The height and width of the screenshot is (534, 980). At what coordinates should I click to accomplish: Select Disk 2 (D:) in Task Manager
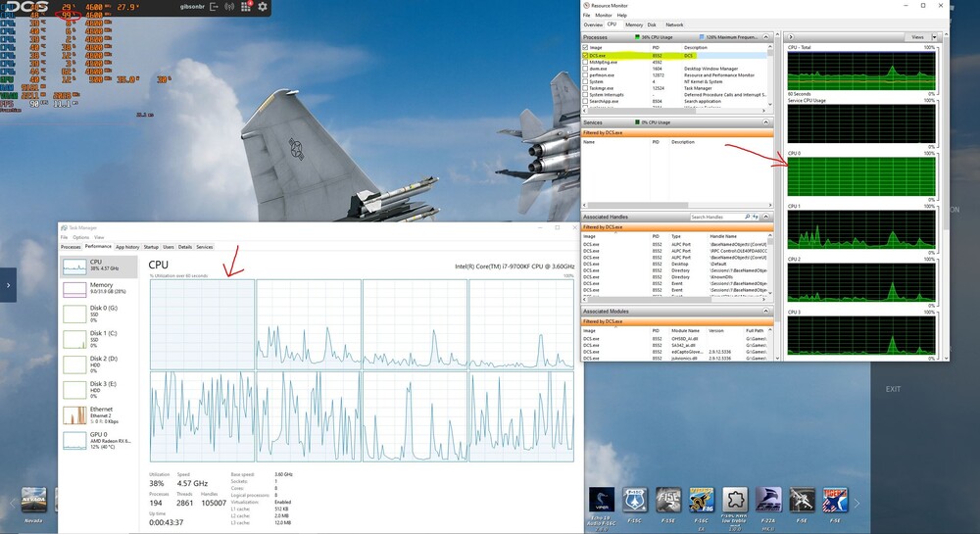pyautogui.click(x=99, y=364)
